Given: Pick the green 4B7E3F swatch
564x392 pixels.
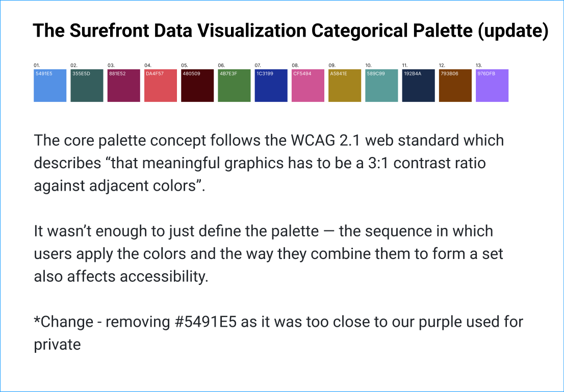Looking at the screenshot, I should [x=234, y=86].
